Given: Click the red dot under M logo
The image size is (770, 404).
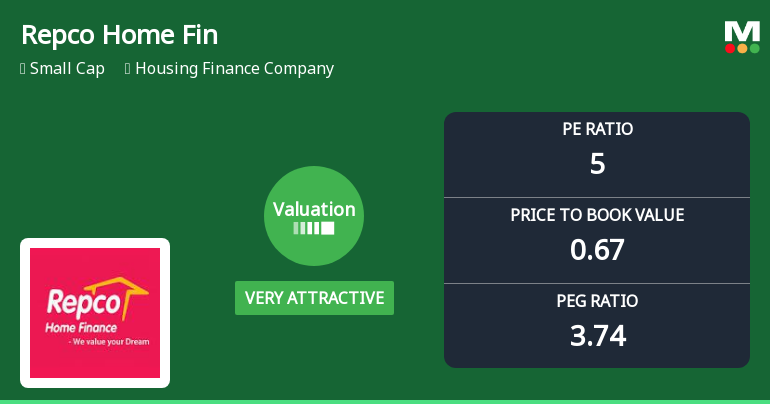Looking at the screenshot, I should click(731, 48).
